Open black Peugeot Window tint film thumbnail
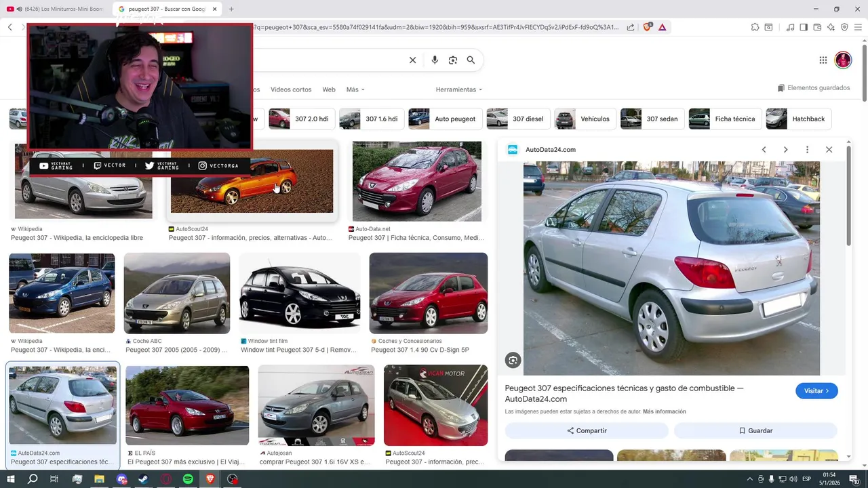 (x=300, y=293)
